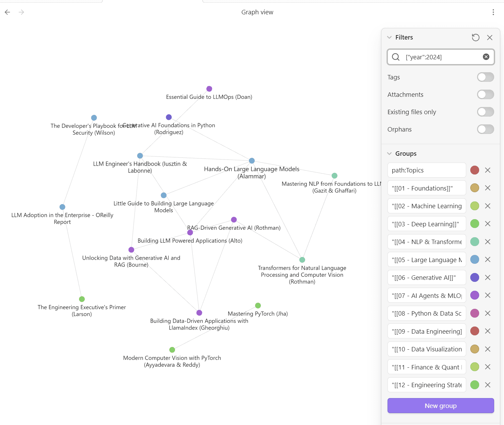The image size is (504, 425).
Task: Toggle Existing files only switch
Action: (485, 112)
